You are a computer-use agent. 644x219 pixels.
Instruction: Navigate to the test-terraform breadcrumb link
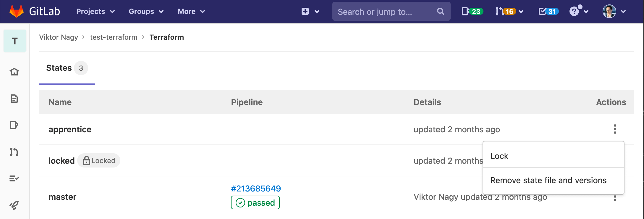coord(114,37)
